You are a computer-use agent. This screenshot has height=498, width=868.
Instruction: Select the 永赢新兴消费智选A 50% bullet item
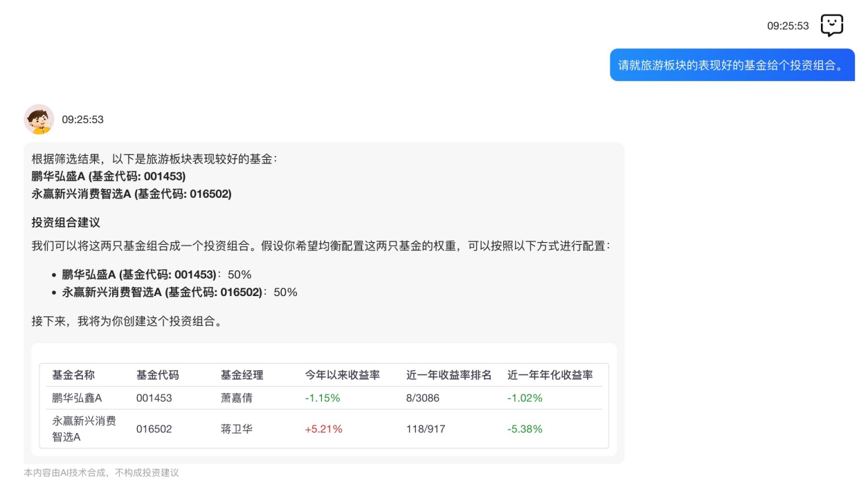point(179,293)
